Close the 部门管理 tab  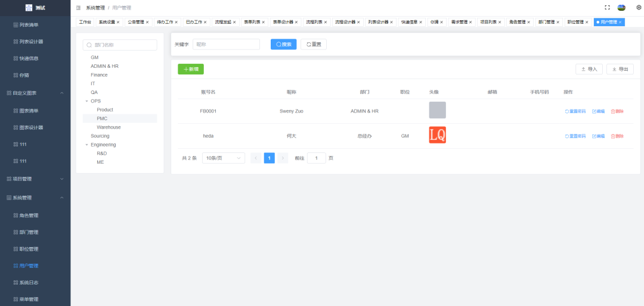click(x=559, y=22)
